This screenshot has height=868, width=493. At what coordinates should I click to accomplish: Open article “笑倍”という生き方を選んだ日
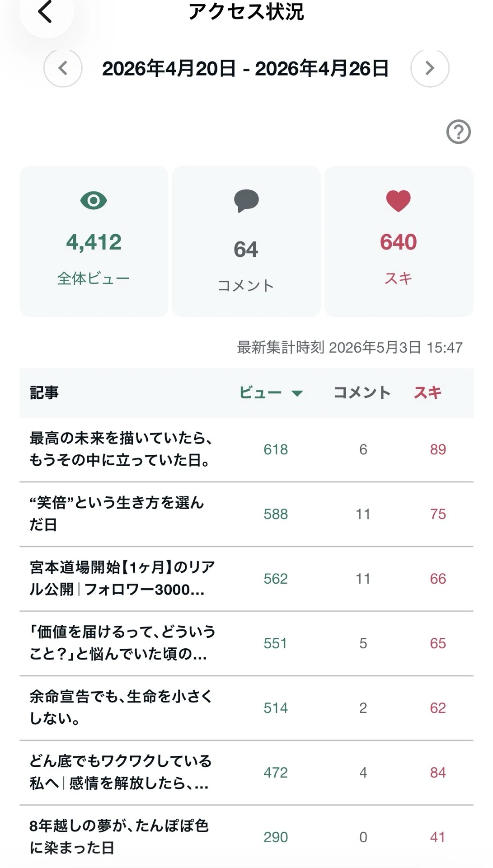[x=246, y=514]
